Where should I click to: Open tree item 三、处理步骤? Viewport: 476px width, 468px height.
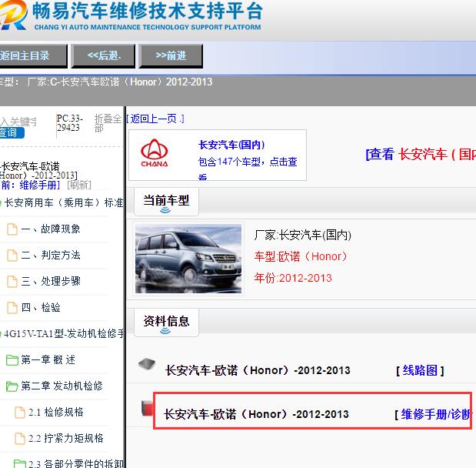(x=51, y=281)
